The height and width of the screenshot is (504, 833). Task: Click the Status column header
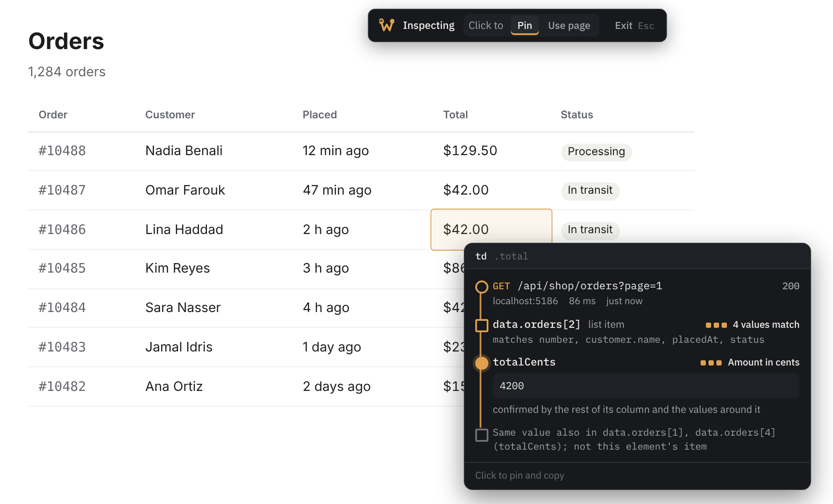tap(577, 115)
